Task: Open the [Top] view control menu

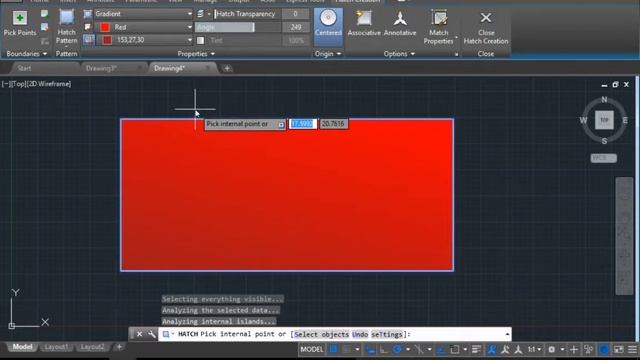Action: [18, 84]
